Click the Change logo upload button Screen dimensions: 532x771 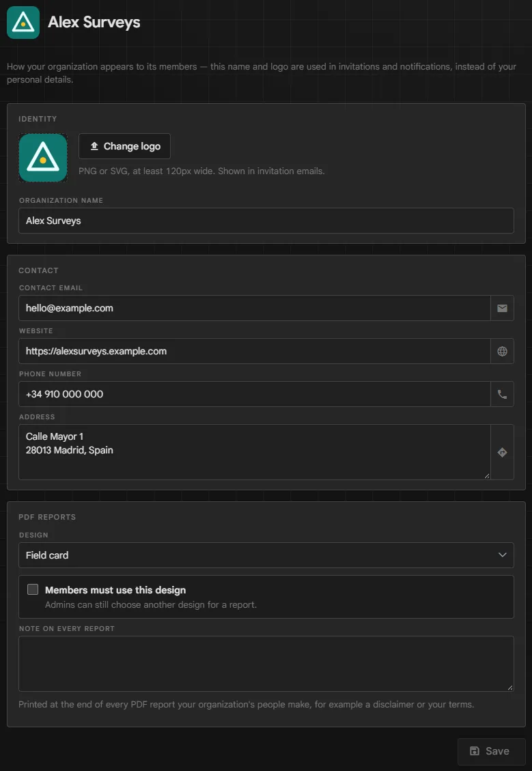(x=124, y=146)
